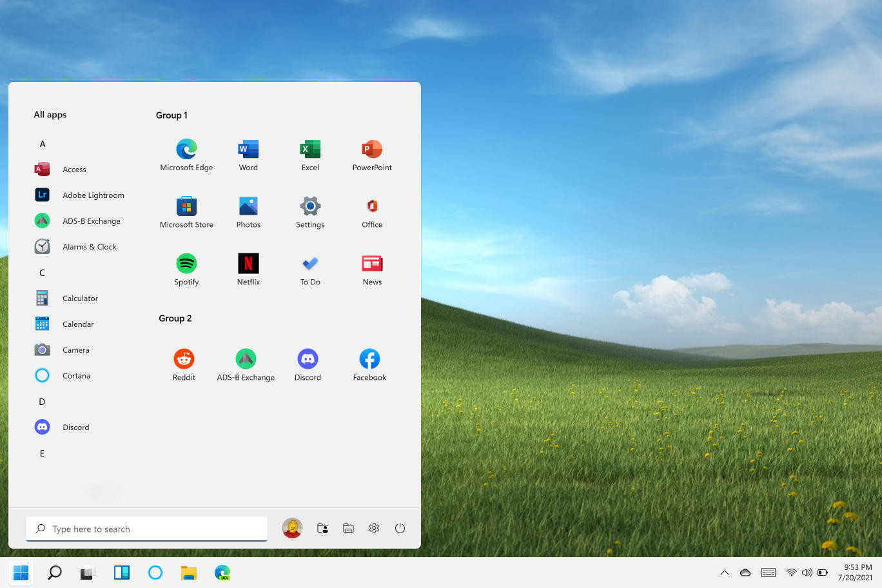Launch ADS-B Exchange tile in Group 2
The image size is (882, 588).
click(x=246, y=365)
